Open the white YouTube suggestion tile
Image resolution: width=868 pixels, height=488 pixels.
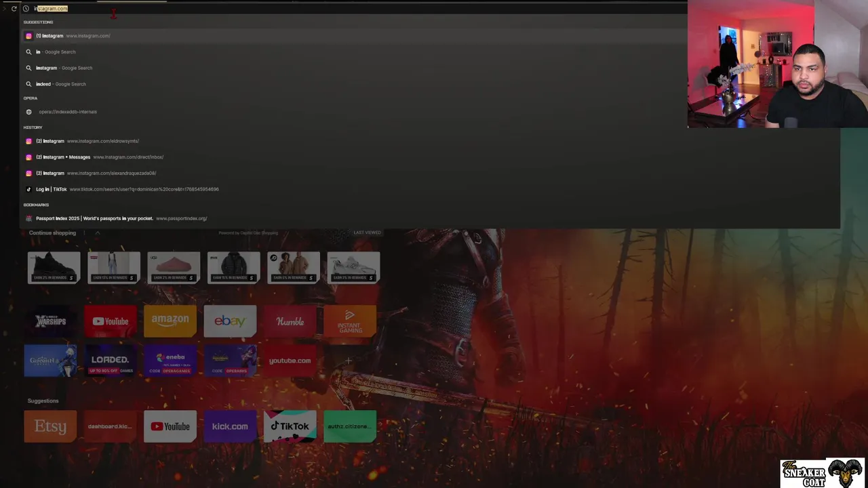(170, 426)
